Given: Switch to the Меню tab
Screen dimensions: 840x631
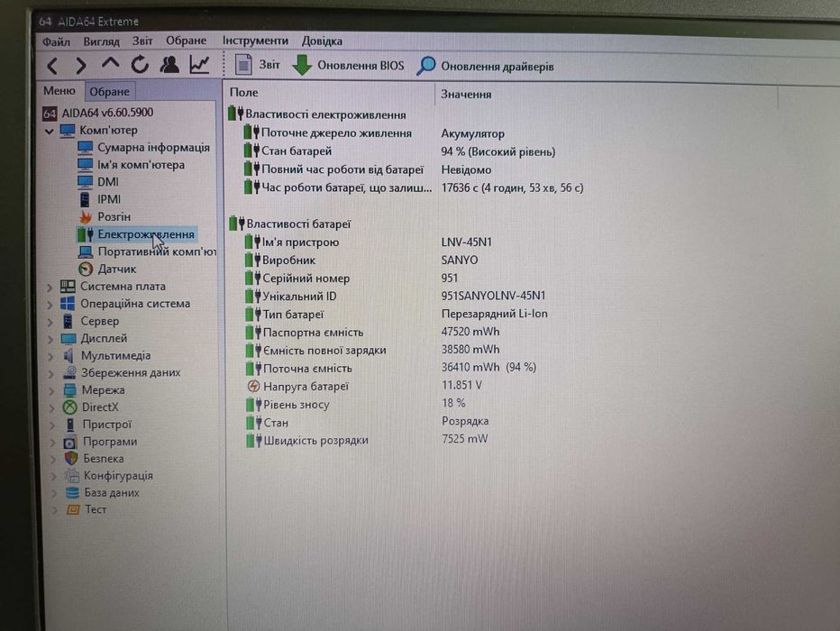Looking at the screenshot, I should 59,90.
